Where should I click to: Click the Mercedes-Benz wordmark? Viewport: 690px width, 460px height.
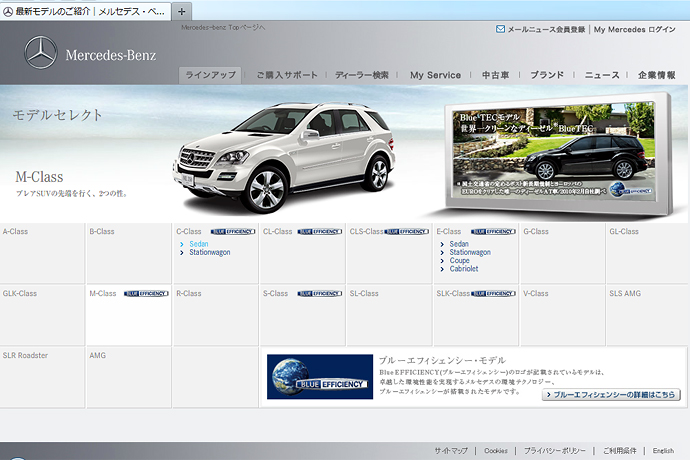click(110, 55)
